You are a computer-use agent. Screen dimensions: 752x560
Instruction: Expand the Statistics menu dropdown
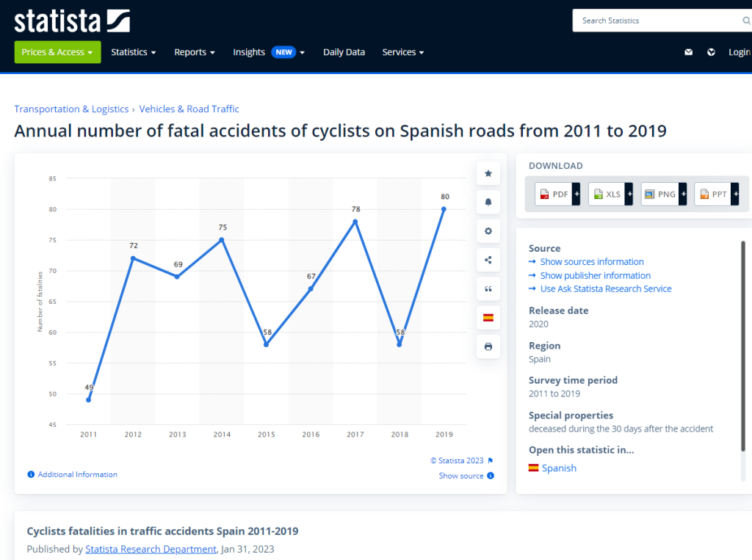[x=133, y=52]
